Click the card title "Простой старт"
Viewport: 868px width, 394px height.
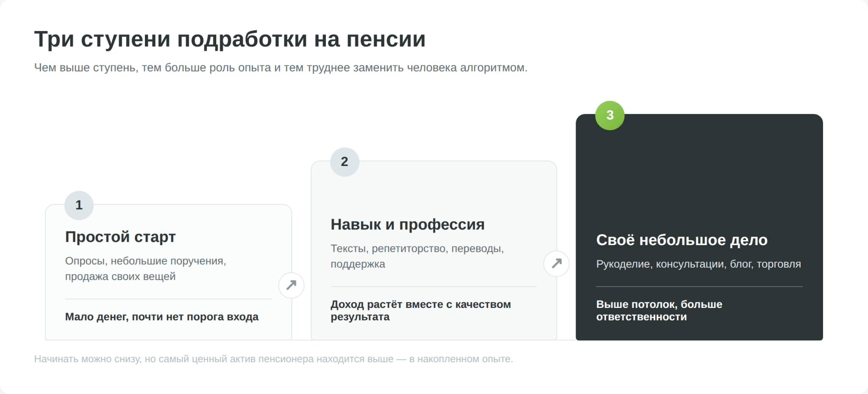[x=120, y=237]
